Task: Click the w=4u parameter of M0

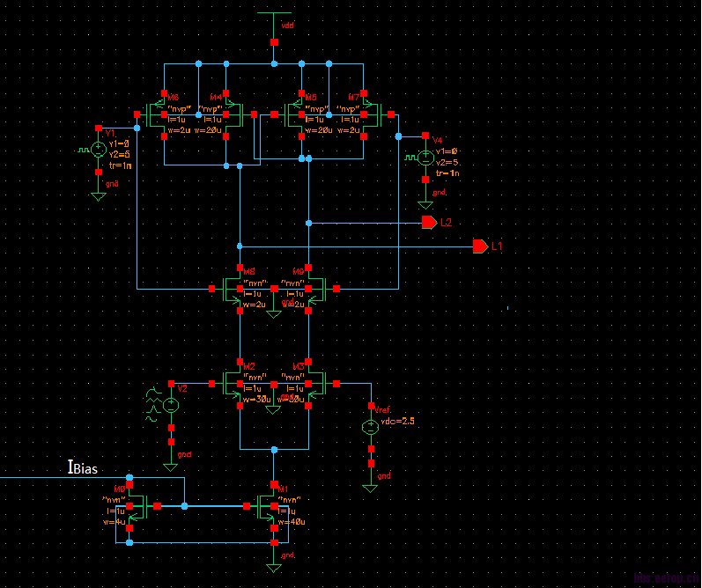Action: (114, 522)
